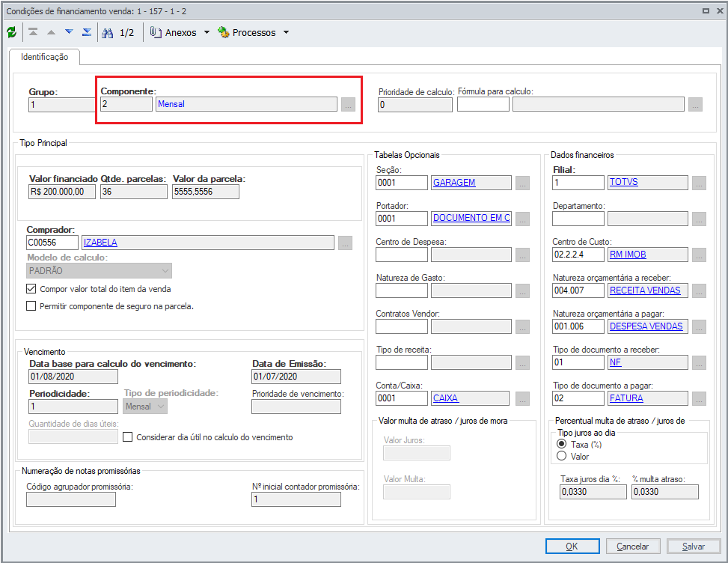The image size is (728, 563).
Task: Click the Processos gears icon
Action: coord(224,32)
